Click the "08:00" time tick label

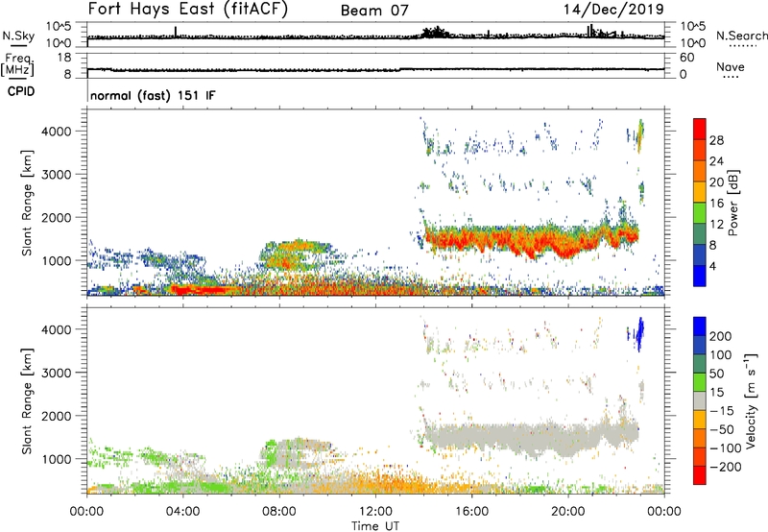(279, 512)
